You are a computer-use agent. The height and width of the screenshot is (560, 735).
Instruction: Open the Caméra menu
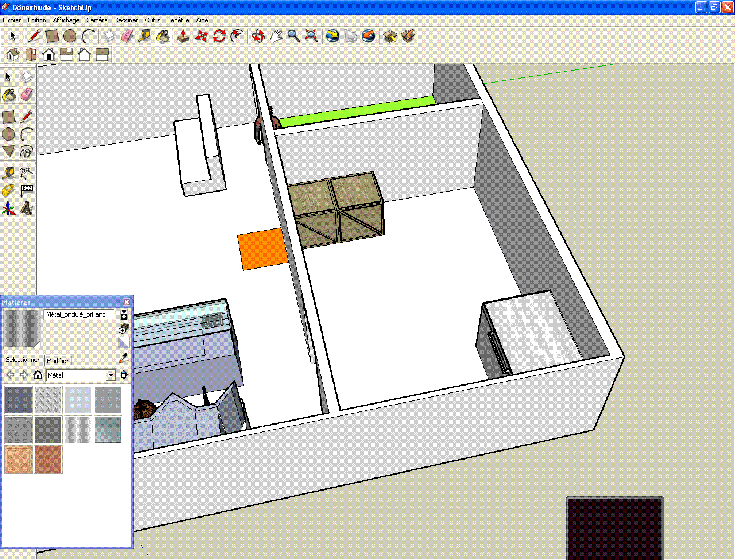click(x=96, y=20)
